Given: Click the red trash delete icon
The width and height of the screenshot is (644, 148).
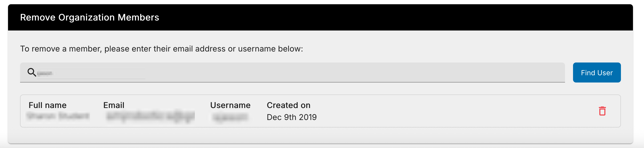Looking at the screenshot, I should tap(602, 111).
